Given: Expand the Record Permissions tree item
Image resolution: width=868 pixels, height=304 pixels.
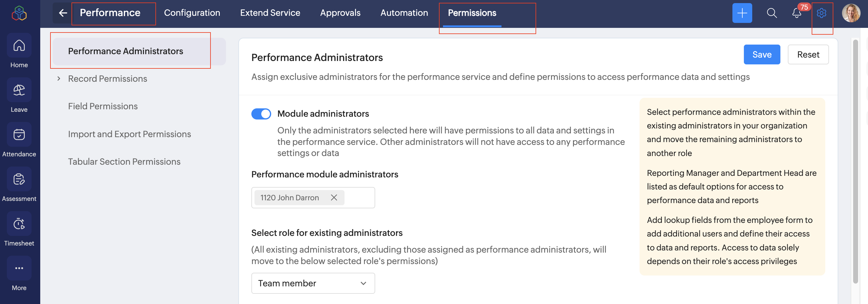Looking at the screenshot, I should (59, 79).
